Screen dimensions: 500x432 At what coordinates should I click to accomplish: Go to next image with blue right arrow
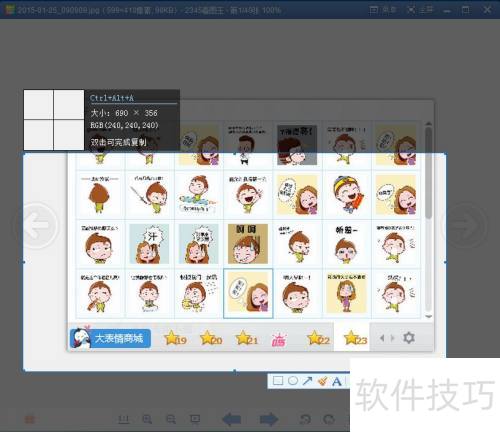269,419
